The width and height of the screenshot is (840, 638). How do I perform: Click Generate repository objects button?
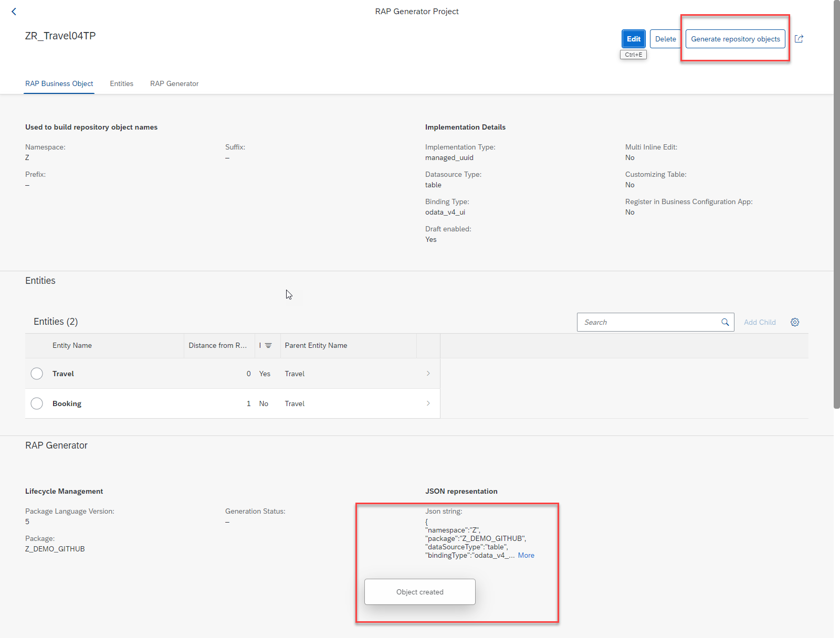(735, 39)
